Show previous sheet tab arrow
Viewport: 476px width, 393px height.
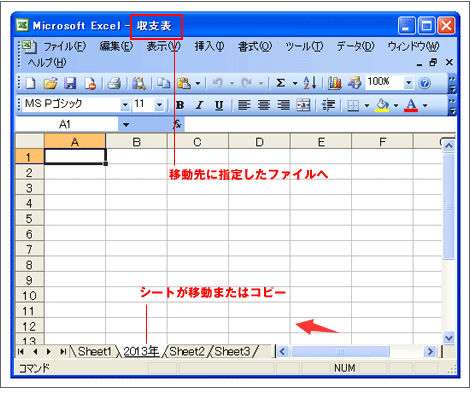point(35,352)
